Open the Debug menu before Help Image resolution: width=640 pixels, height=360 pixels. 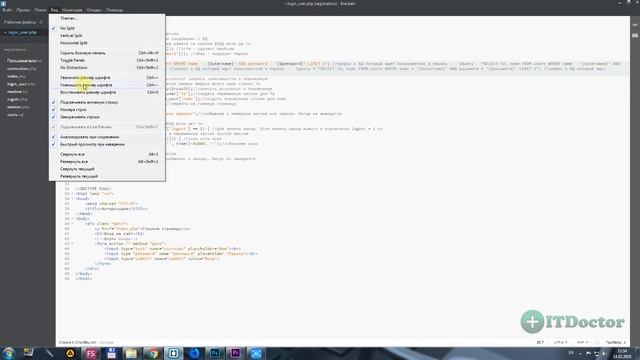(94, 10)
